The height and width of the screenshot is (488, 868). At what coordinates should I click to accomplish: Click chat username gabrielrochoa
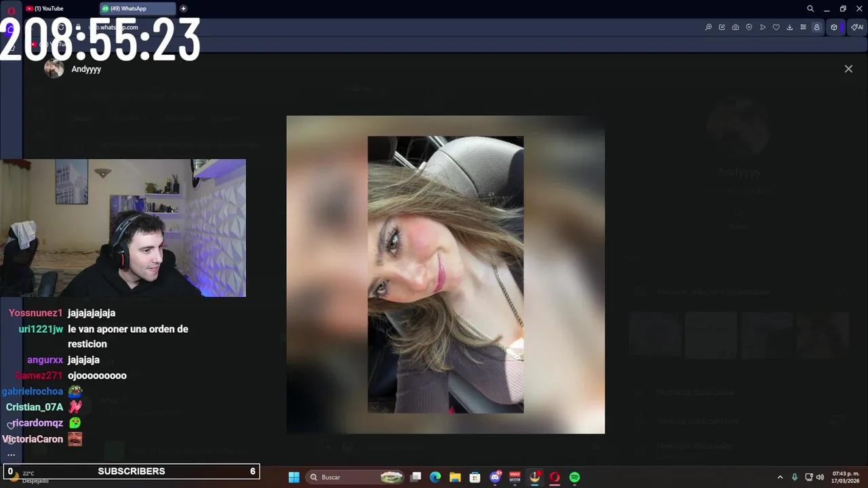tap(32, 391)
